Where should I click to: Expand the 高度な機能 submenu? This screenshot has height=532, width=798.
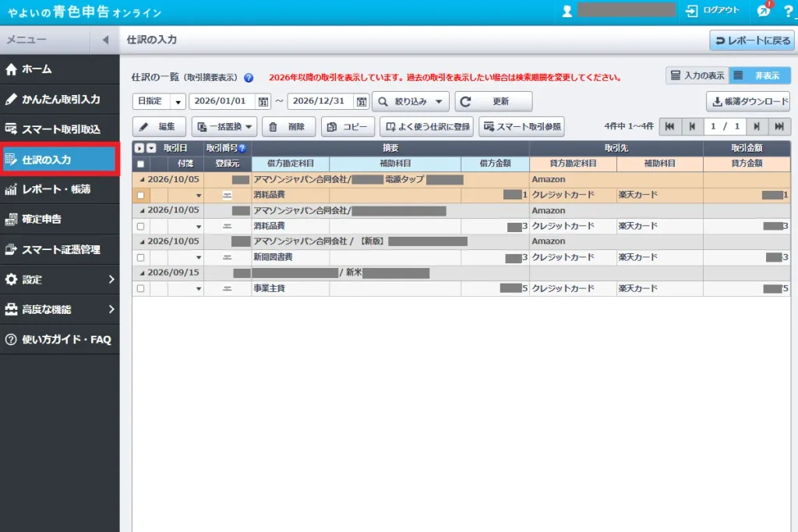pos(59,309)
